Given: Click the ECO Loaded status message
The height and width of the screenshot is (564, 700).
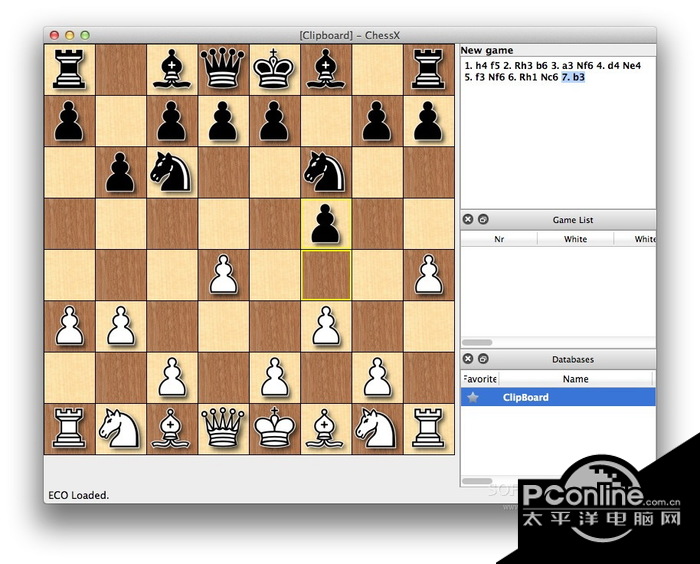Looking at the screenshot, I should (79, 495).
